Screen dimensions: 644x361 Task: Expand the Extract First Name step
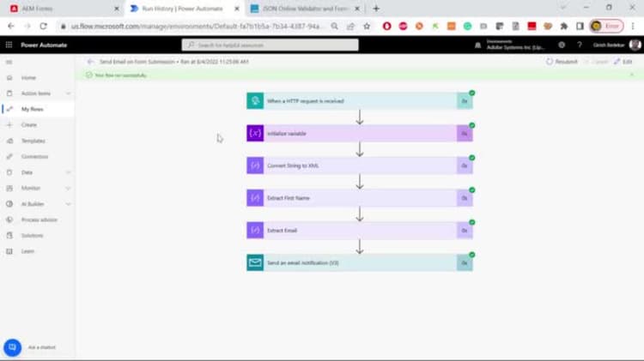coord(360,198)
